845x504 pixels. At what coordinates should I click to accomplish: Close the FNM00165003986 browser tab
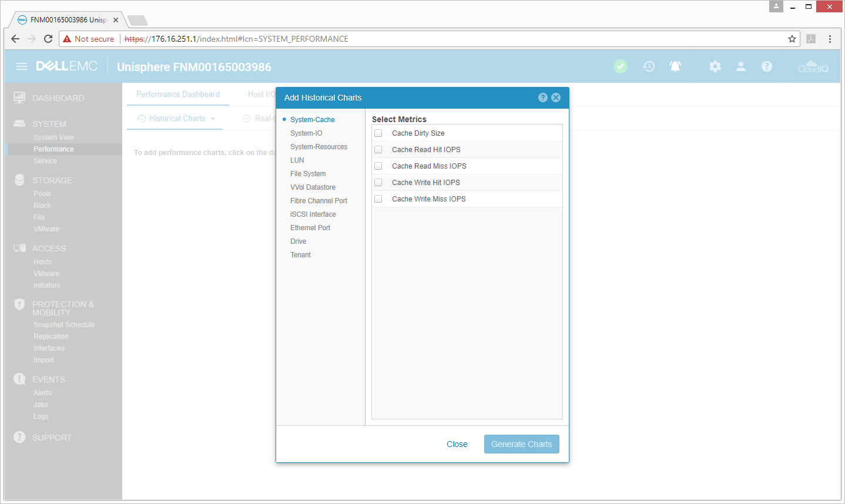pyautogui.click(x=116, y=20)
